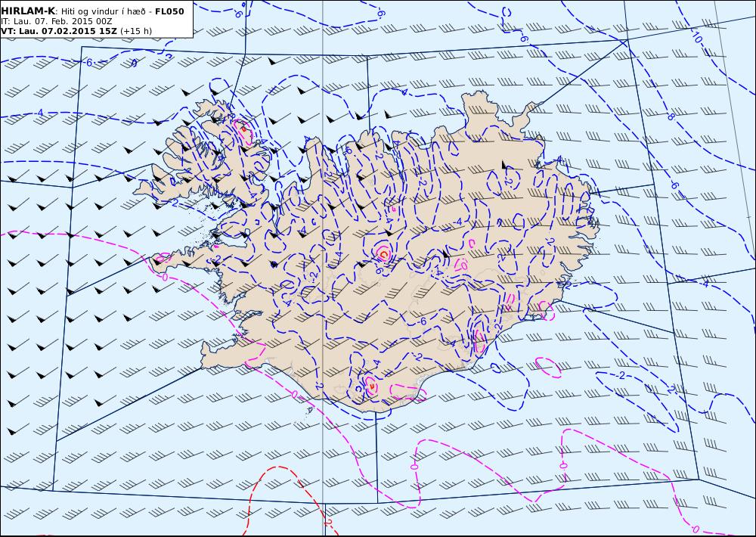This screenshot has width=756, height=537.
Task: Click the 'VT: Lau. 07.02.2015 15Z' valid time
Action: pyautogui.click(x=59, y=31)
